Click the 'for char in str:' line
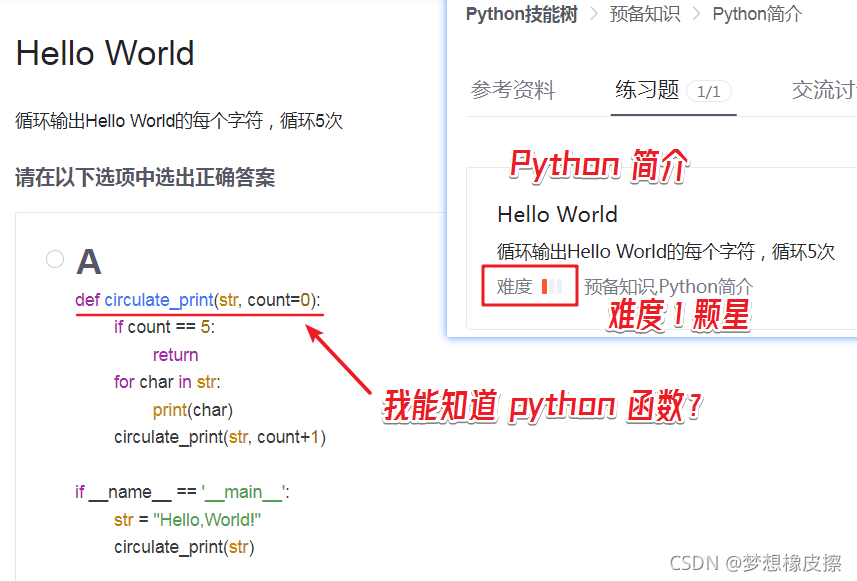This screenshot has width=857, height=581. [x=167, y=382]
